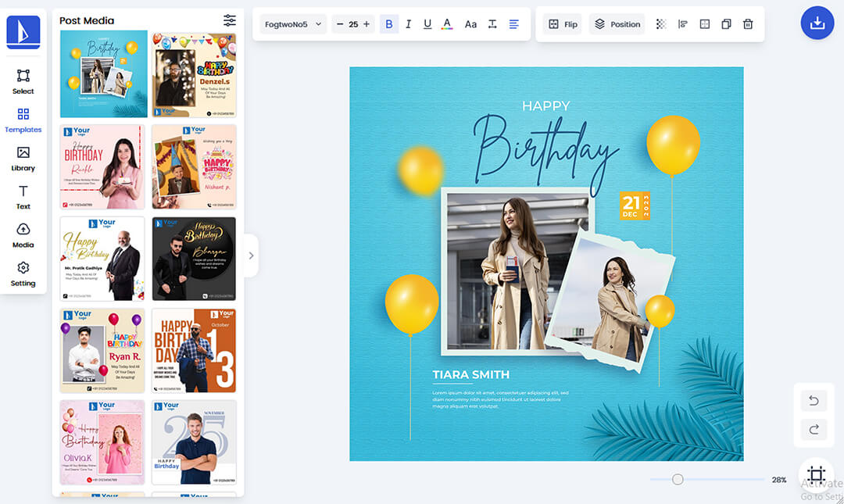Delete the selected element with trash icon
844x504 pixels.
pyautogui.click(x=748, y=24)
